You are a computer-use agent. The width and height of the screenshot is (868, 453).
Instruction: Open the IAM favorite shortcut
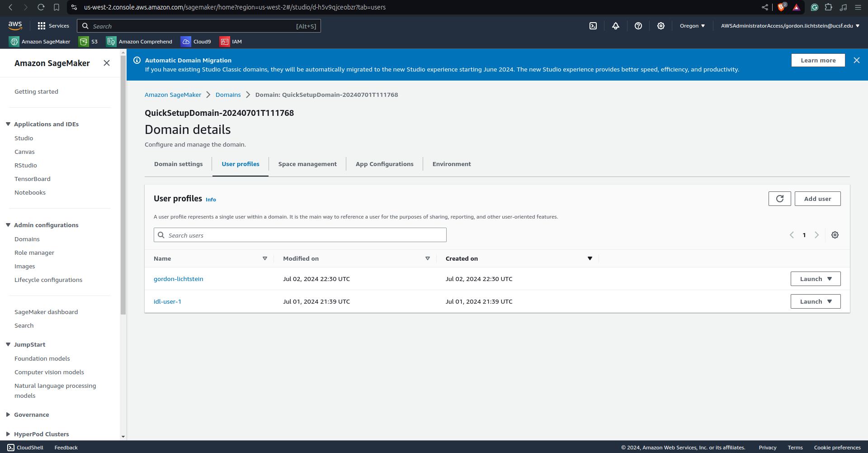(x=231, y=42)
